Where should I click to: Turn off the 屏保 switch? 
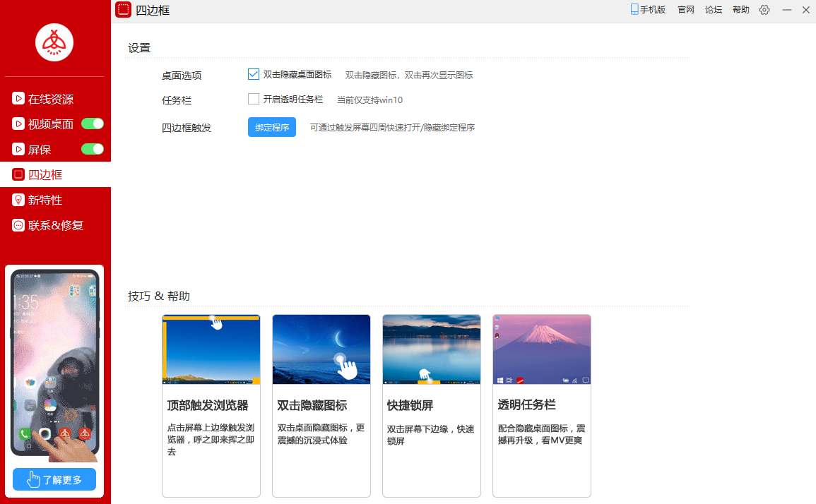click(x=93, y=149)
